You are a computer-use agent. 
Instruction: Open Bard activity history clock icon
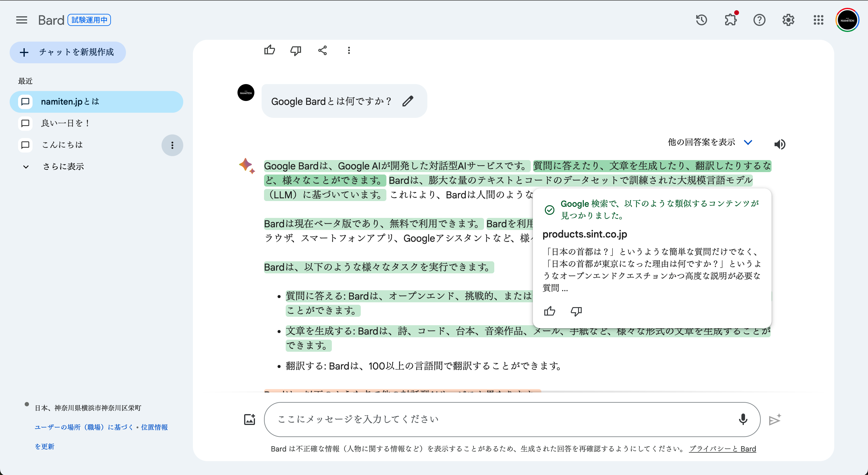tap(701, 20)
